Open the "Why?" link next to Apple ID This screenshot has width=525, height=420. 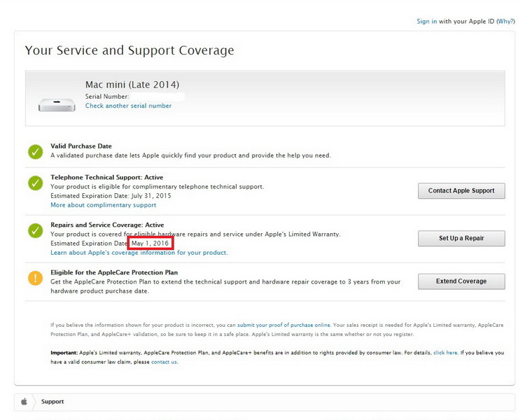[x=505, y=22]
